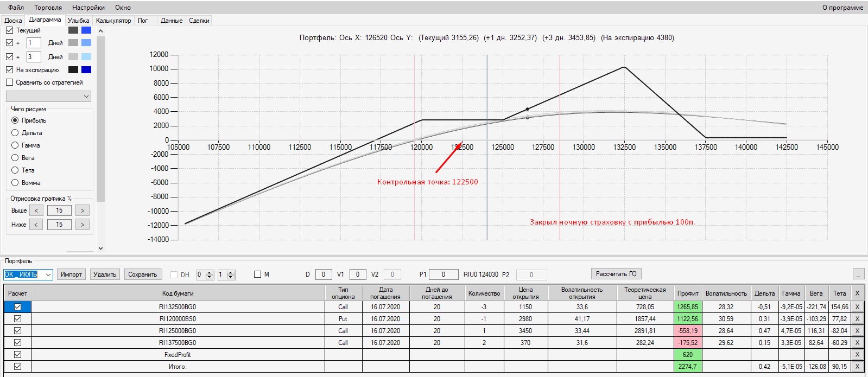Open Окно menu
The image size is (868, 377).
tap(123, 8)
